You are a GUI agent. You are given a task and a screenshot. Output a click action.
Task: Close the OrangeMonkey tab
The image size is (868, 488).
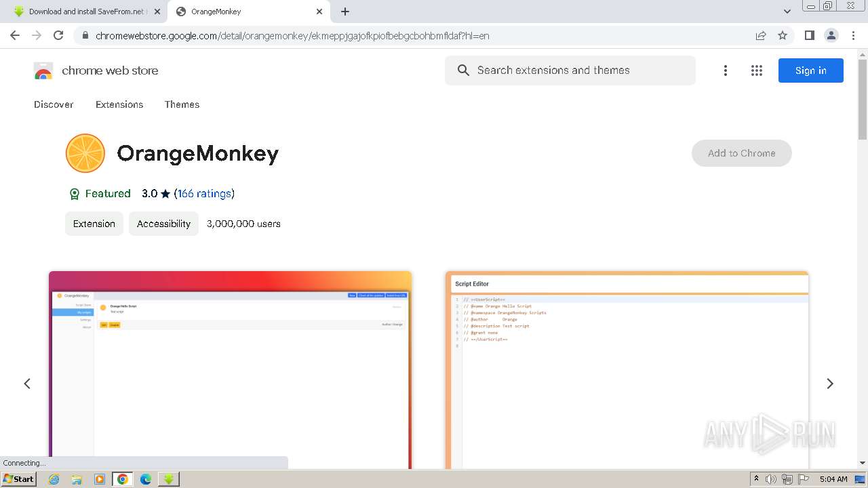point(320,12)
